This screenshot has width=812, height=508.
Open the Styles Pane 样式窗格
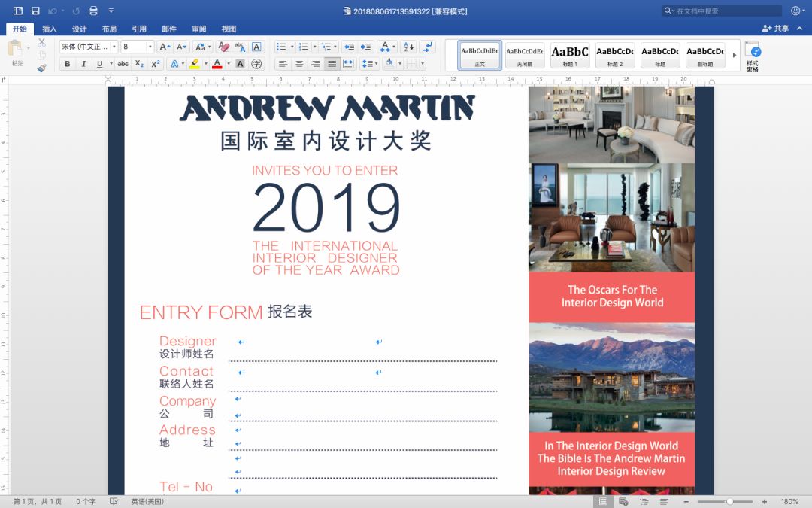coord(753,56)
